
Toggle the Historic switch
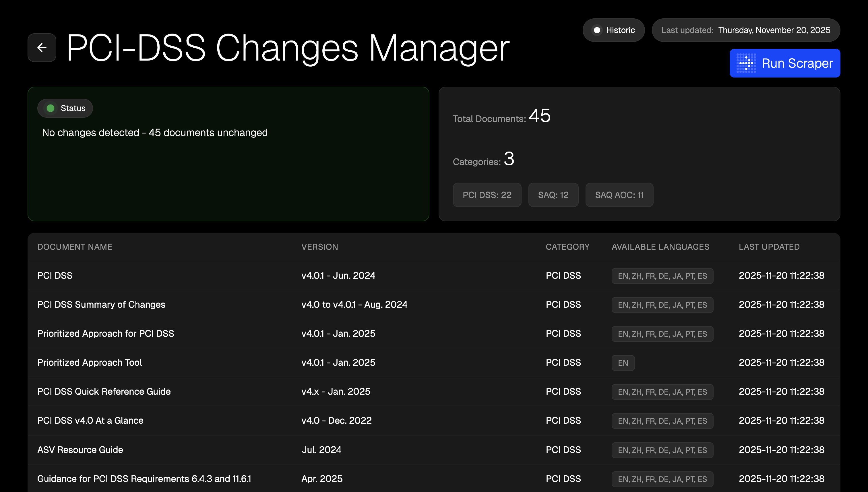click(614, 30)
